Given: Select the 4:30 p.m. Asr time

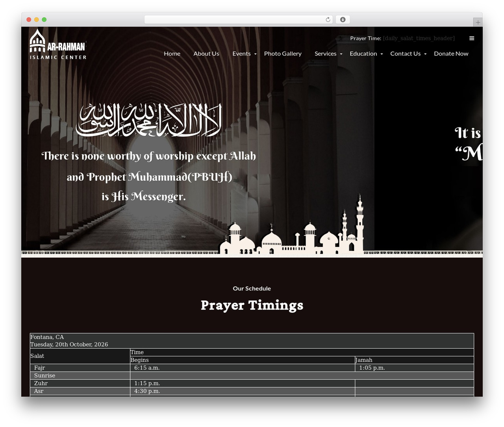Looking at the screenshot, I should click(x=147, y=391).
